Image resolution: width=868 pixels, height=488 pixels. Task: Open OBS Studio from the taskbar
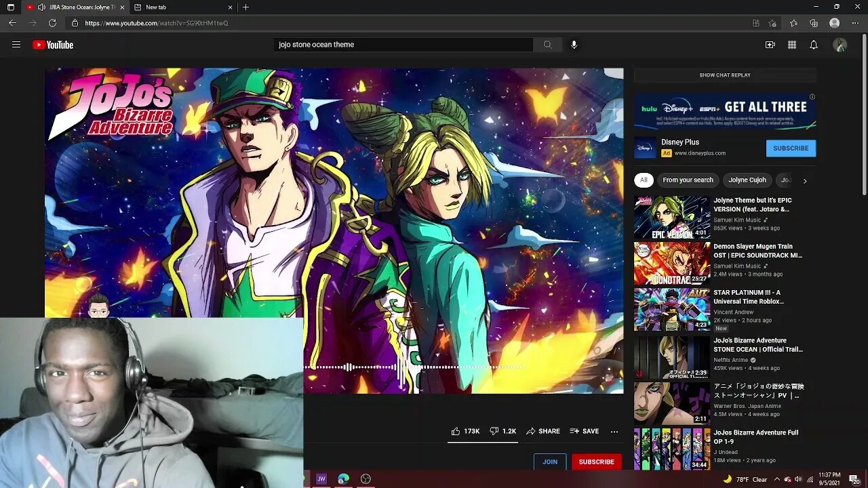(366, 479)
